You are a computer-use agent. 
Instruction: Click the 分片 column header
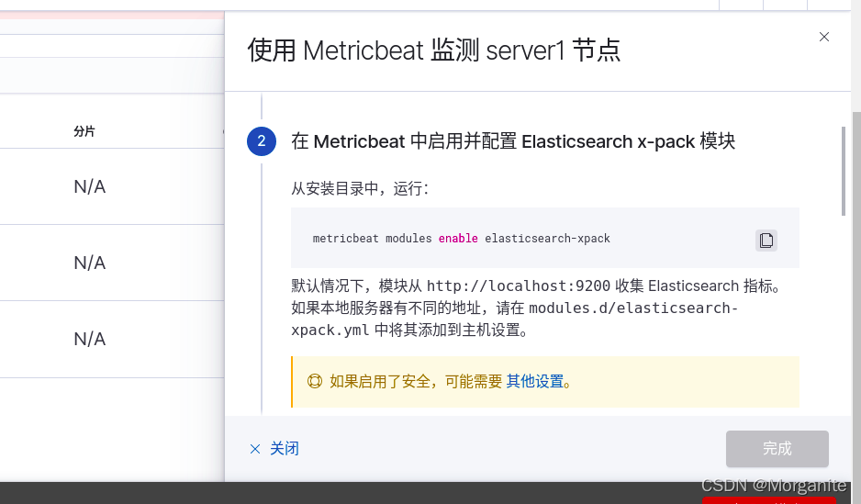pyautogui.click(x=84, y=131)
